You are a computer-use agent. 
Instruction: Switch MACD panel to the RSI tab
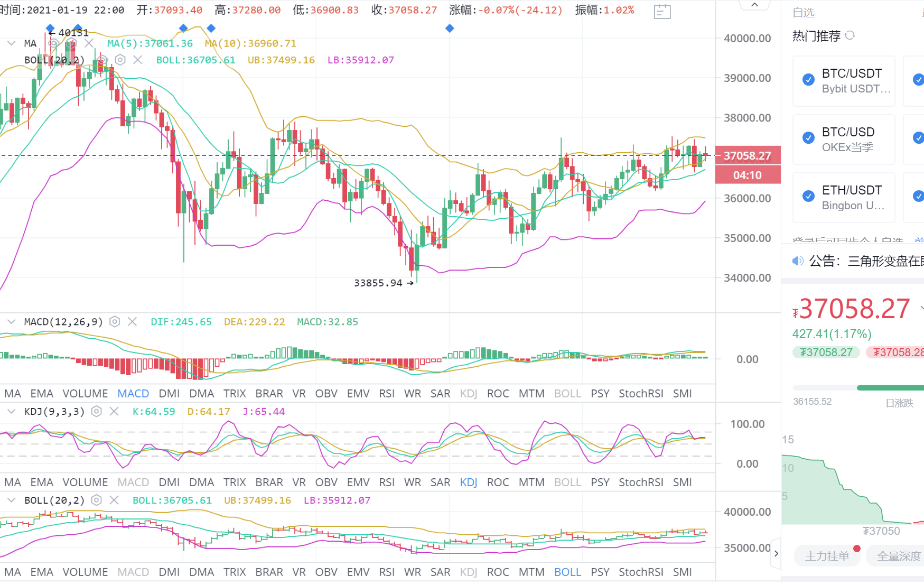coord(386,394)
